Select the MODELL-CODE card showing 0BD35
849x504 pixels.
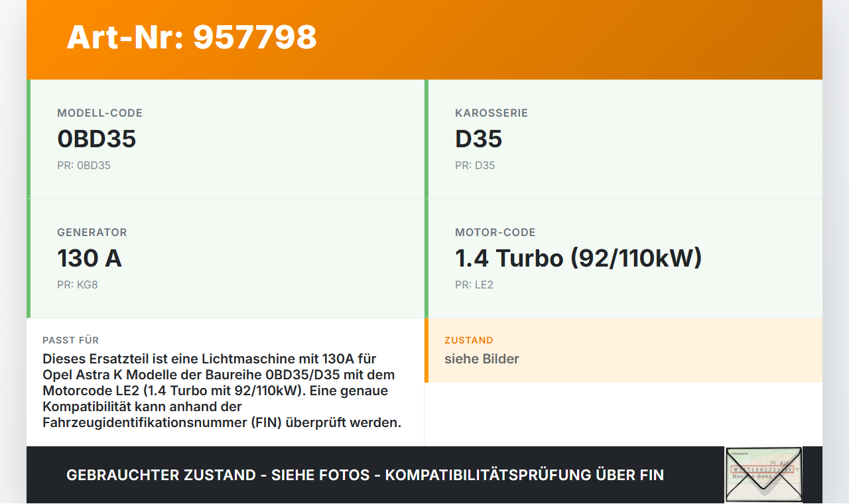tap(226, 138)
